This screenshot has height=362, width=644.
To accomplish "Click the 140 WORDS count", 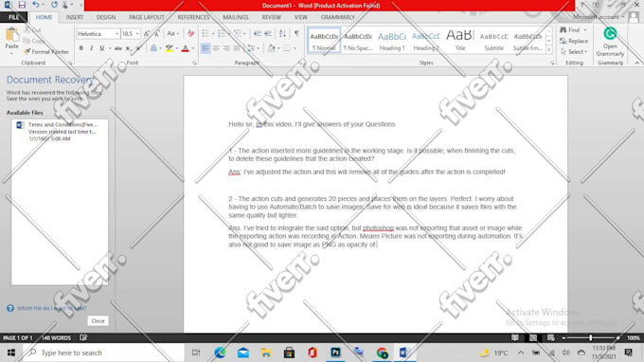I will tap(56, 337).
